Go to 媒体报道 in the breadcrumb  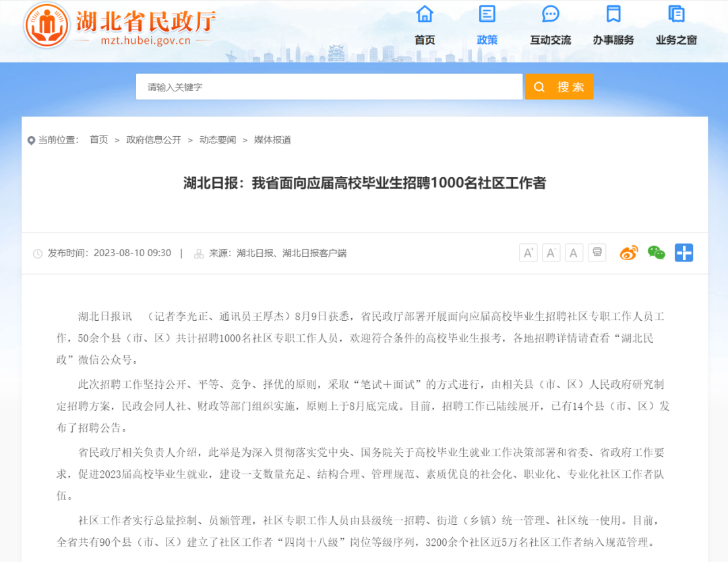coord(272,139)
